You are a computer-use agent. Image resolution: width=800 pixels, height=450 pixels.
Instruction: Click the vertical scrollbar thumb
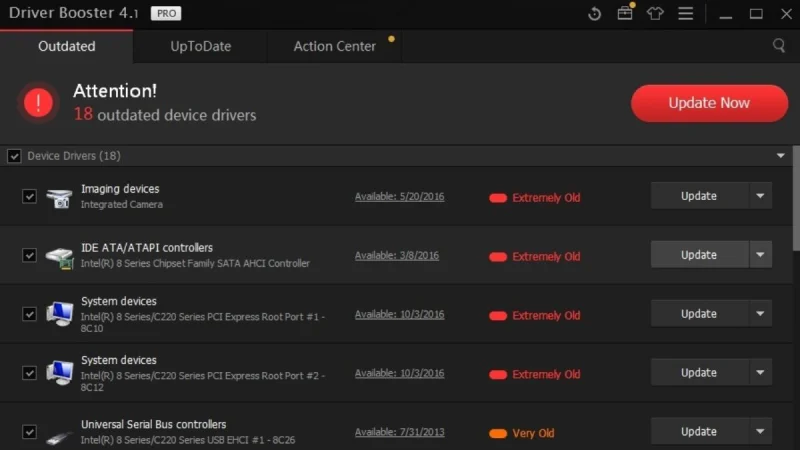pos(796,198)
